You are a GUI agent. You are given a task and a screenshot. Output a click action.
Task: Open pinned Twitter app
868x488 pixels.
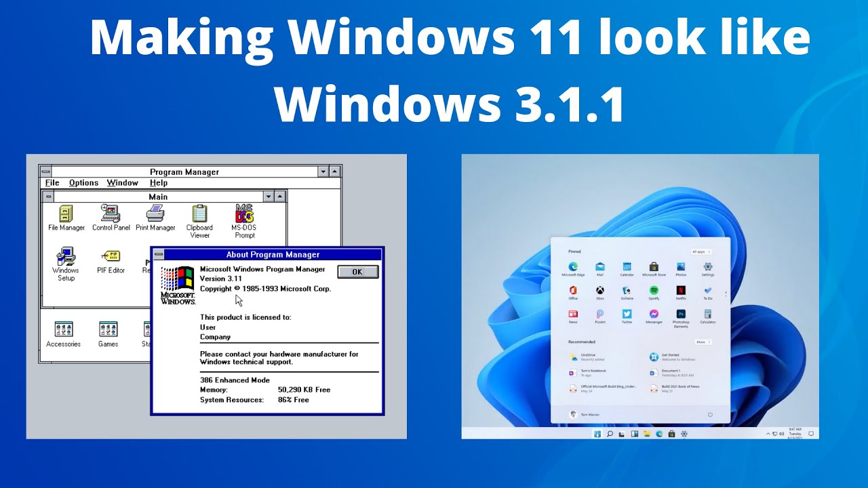tap(627, 317)
